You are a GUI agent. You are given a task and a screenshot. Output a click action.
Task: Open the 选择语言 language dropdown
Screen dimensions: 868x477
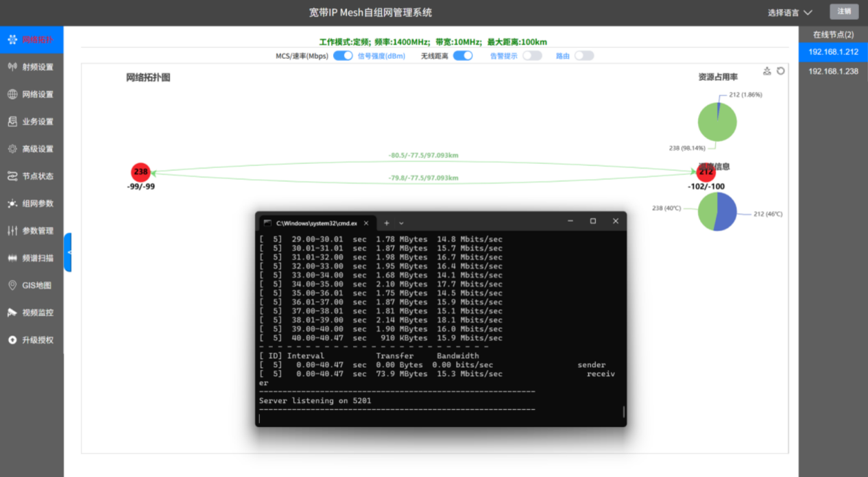tap(790, 12)
